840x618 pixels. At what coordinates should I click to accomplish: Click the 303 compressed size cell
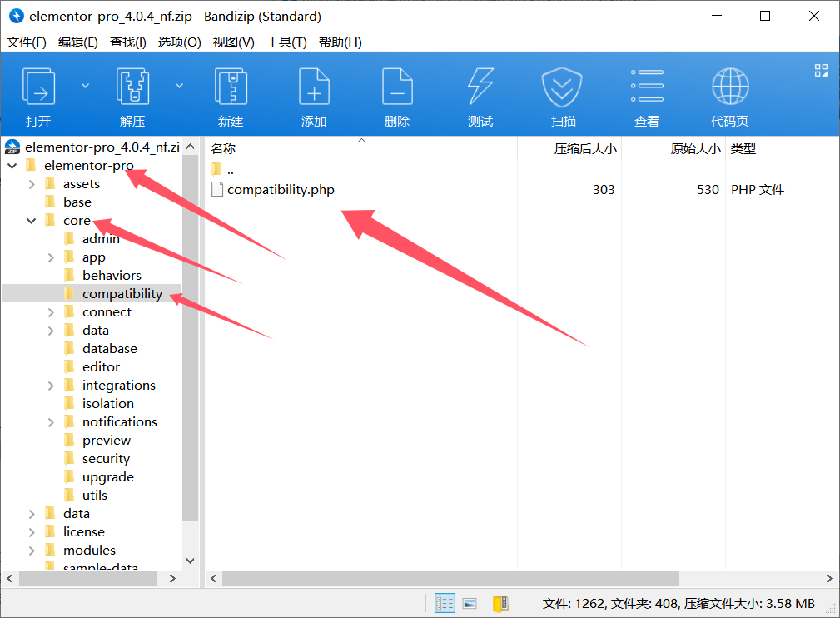[604, 189]
